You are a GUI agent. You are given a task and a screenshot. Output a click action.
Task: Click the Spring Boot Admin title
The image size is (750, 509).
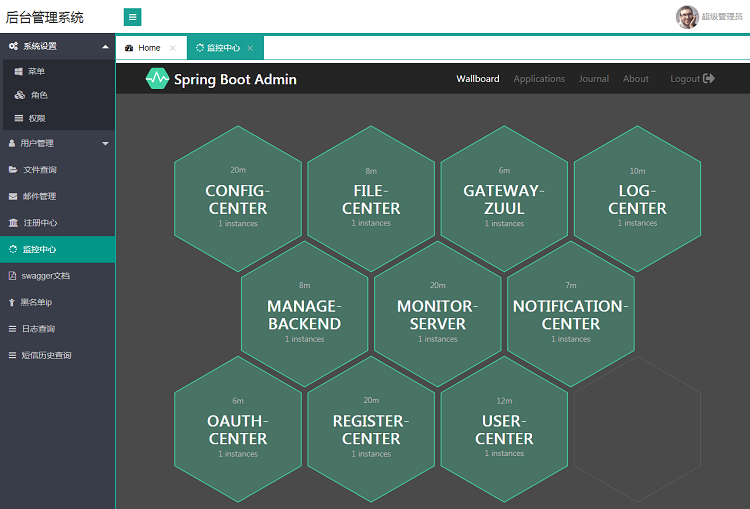235,79
